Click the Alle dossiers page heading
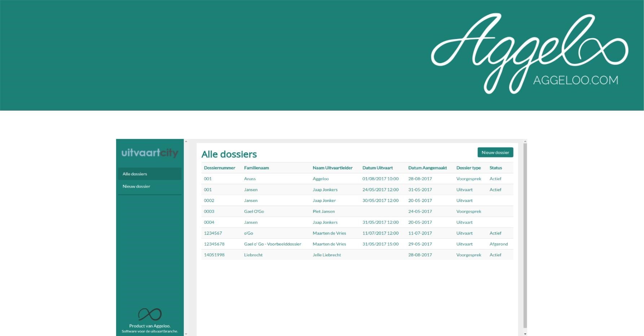 (229, 154)
